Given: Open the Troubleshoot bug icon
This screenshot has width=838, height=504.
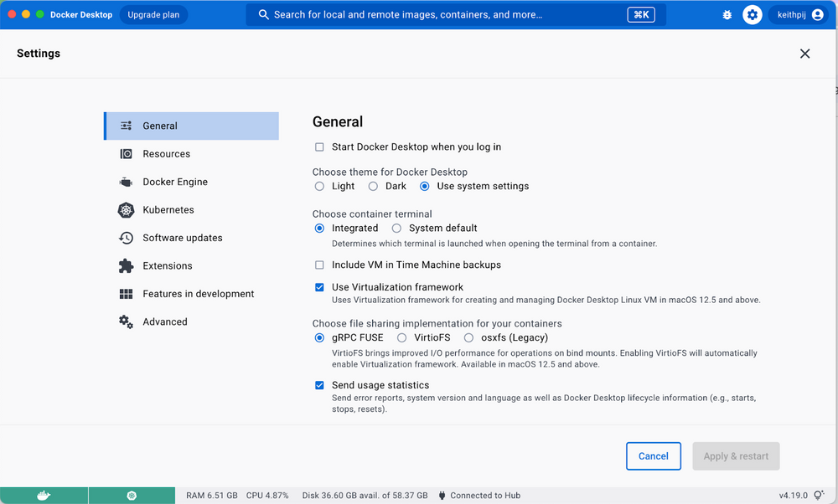Looking at the screenshot, I should (727, 14).
